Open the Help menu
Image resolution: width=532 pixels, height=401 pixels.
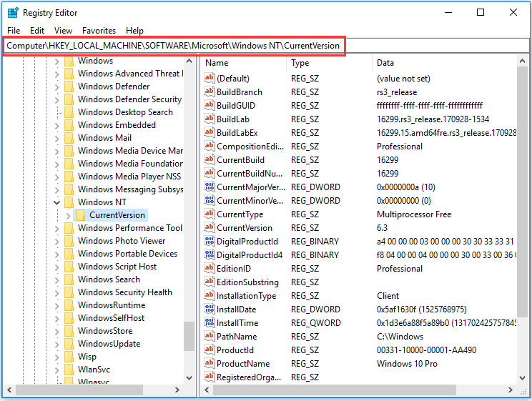click(x=134, y=31)
